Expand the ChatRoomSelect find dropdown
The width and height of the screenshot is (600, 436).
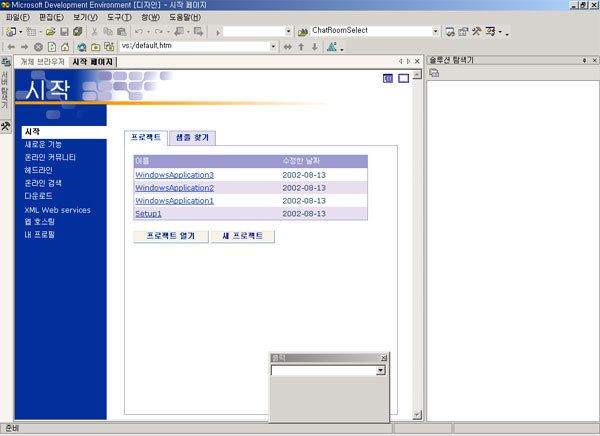435,31
